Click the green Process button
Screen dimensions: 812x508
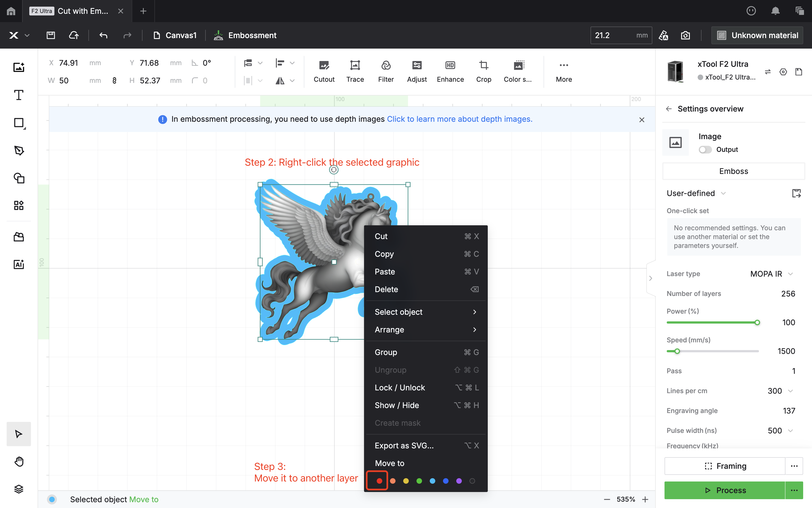pos(725,490)
